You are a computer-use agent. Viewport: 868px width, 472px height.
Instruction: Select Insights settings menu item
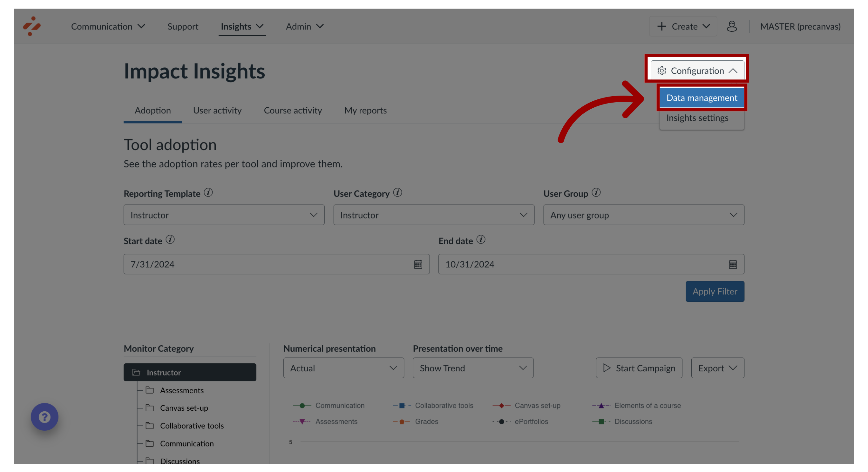click(702, 118)
